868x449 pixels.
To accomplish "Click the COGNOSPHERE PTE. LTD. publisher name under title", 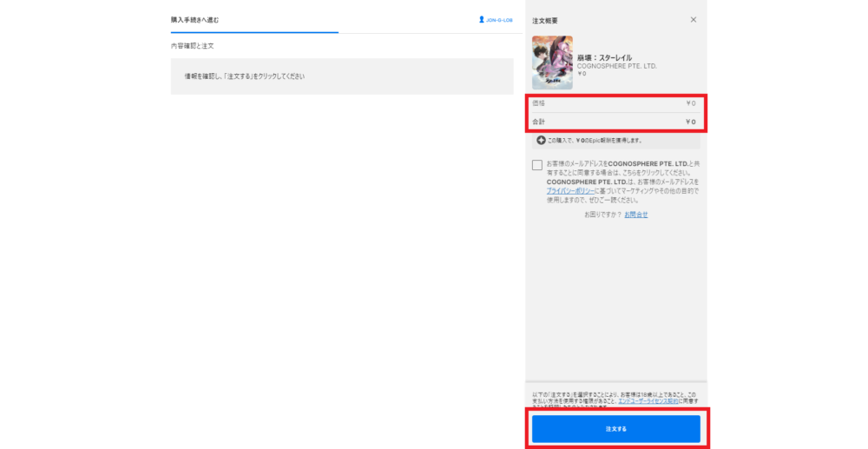I will [x=616, y=66].
